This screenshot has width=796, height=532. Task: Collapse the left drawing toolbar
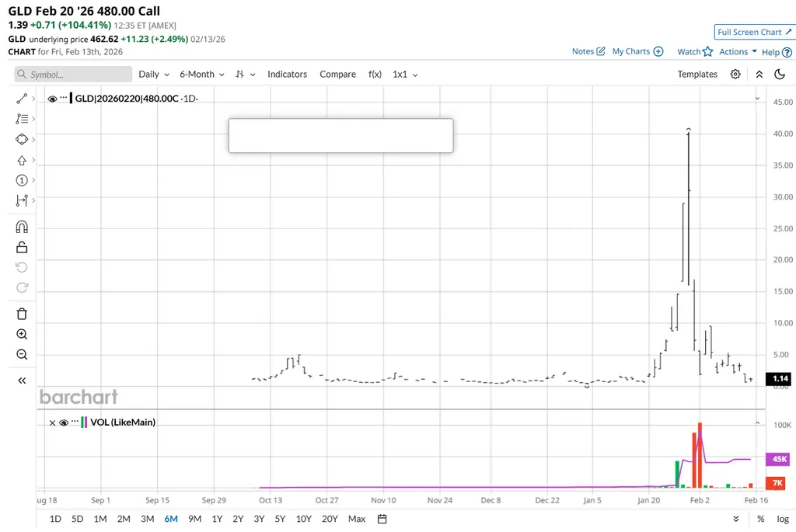[22, 381]
